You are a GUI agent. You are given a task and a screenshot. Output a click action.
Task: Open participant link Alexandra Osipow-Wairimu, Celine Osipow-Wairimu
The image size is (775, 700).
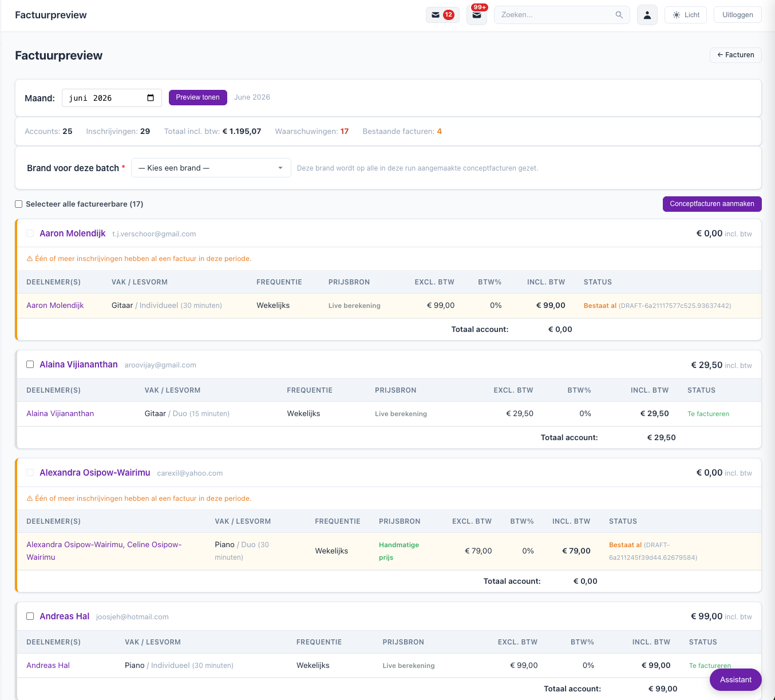104,551
